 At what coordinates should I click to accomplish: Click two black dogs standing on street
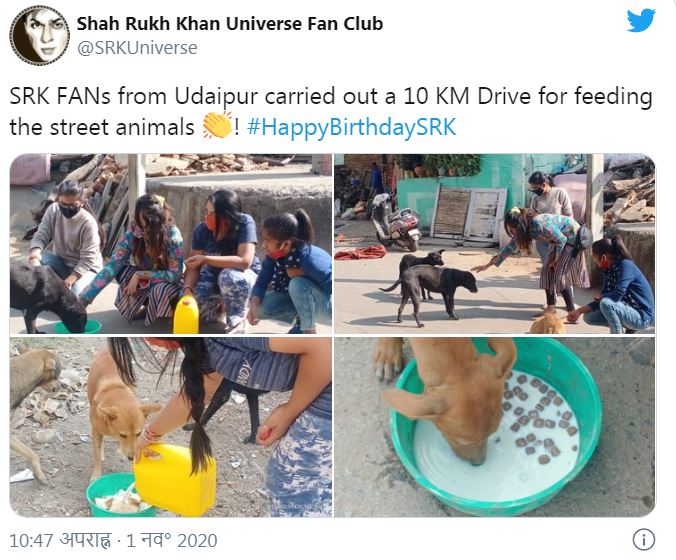tap(429, 285)
